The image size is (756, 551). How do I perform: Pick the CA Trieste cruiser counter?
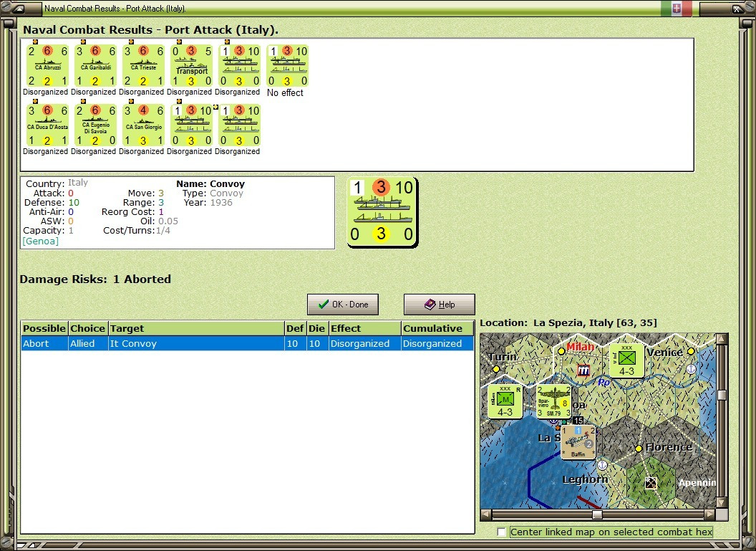[x=143, y=66]
